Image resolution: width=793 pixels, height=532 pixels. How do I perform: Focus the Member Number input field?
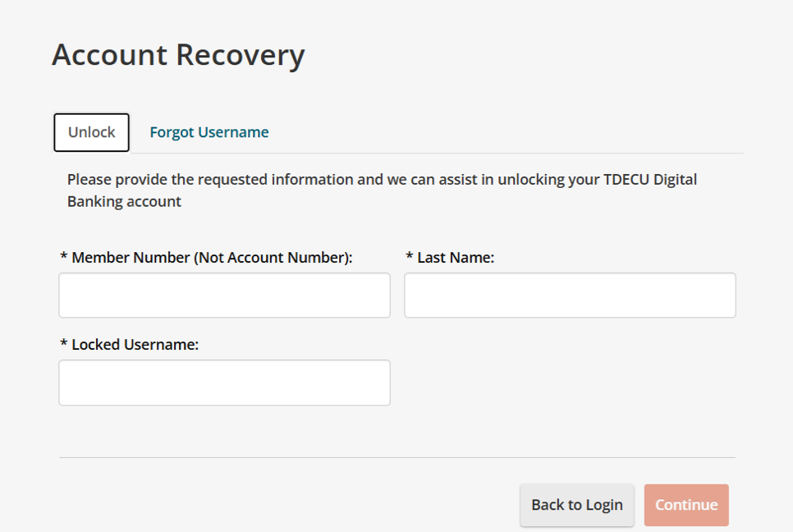click(225, 296)
